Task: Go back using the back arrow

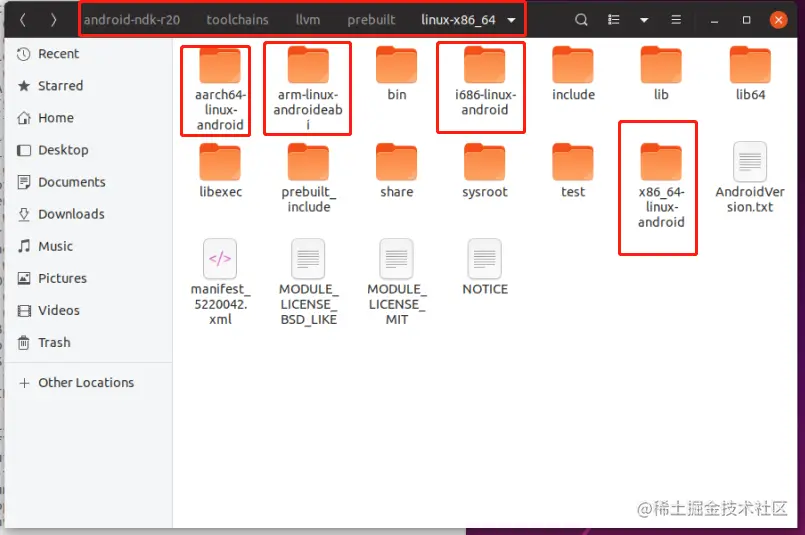Action: coord(23,20)
